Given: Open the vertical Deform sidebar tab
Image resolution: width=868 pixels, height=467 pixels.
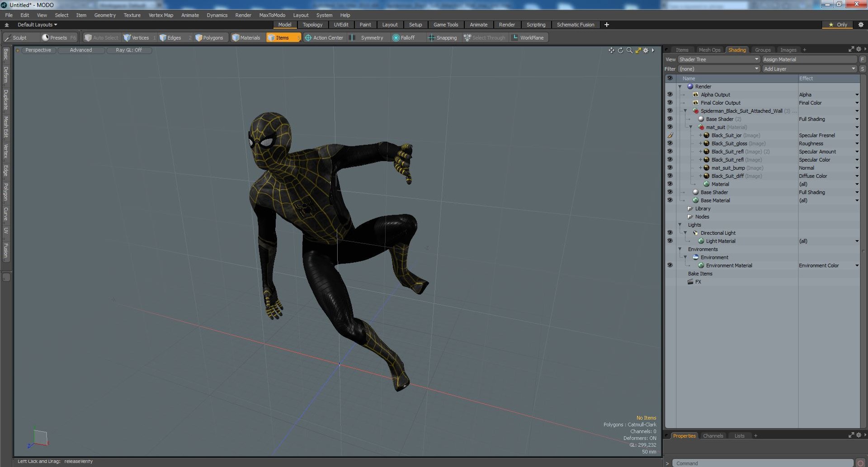Looking at the screenshot, I should (x=6, y=75).
